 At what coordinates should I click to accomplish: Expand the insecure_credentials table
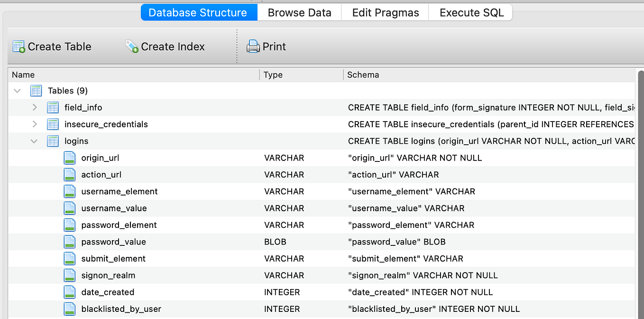(x=34, y=124)
